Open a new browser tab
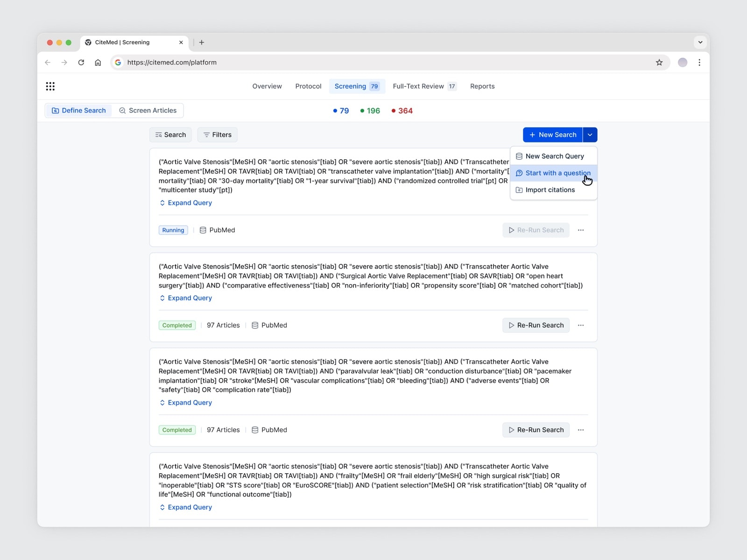747x560 pixels. (202, 42)
